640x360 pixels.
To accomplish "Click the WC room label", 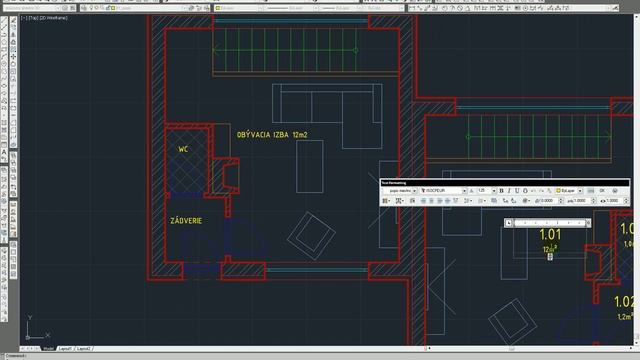I will pyautogui.click(x=183, y=149).
